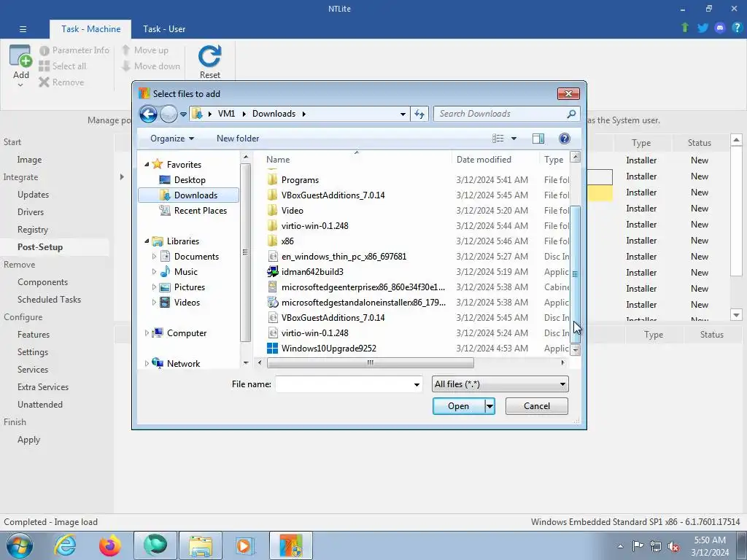Viewport: 747px width, 560px height.
Task: Select microsoftedgeenterprisex86 cabinet file
Action: pos(363,287)
